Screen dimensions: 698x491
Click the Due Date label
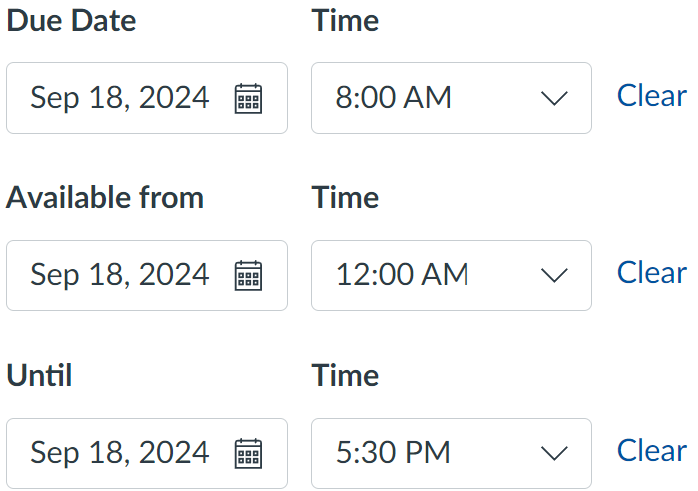tap(71, 21)
